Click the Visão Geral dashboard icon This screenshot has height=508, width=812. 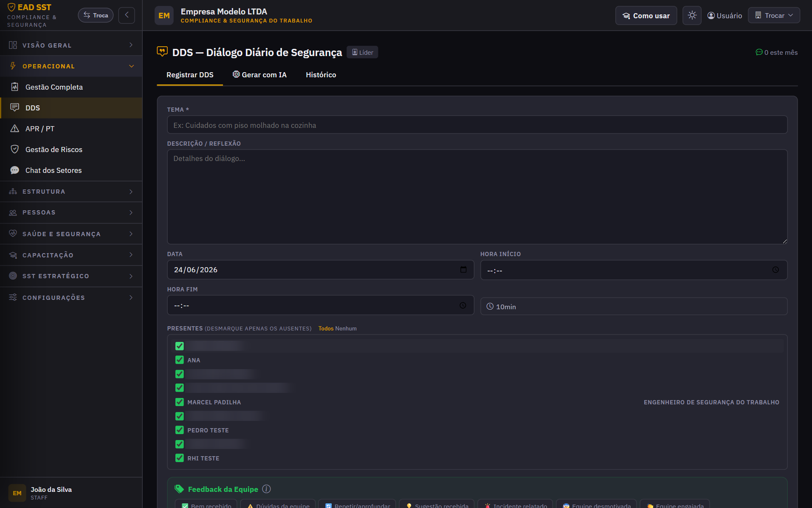pyautogui.click(x=13, y=45)
